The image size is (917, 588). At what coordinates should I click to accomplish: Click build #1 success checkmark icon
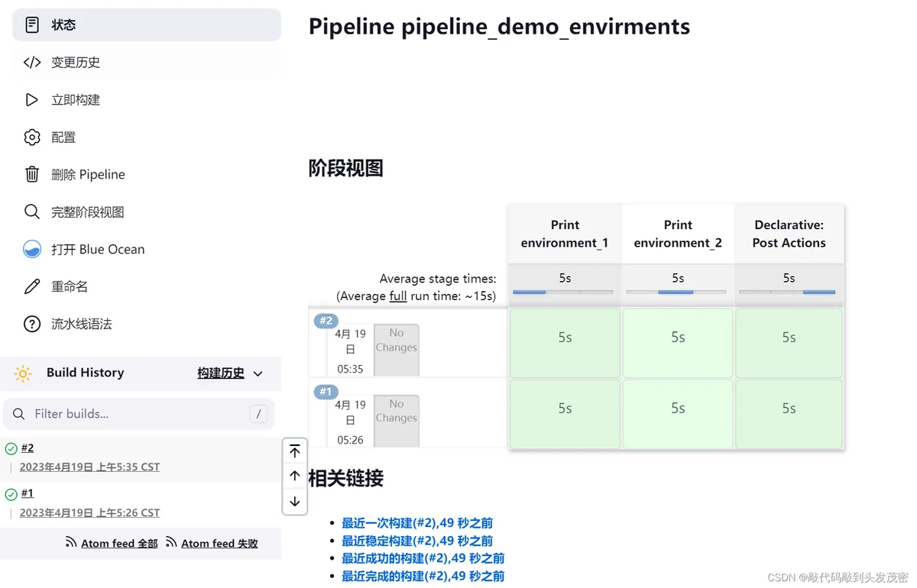tap(11, 494)
